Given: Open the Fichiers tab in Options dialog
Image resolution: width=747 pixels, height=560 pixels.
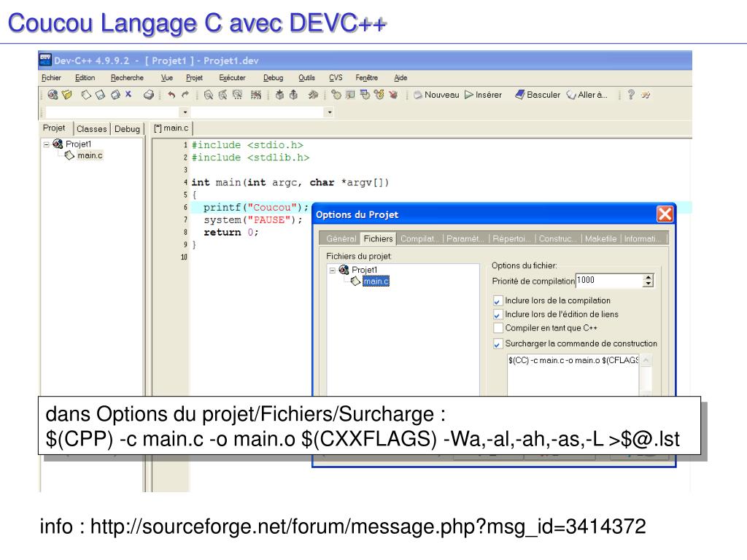Looking at the screenshot, I should point(379,238).
